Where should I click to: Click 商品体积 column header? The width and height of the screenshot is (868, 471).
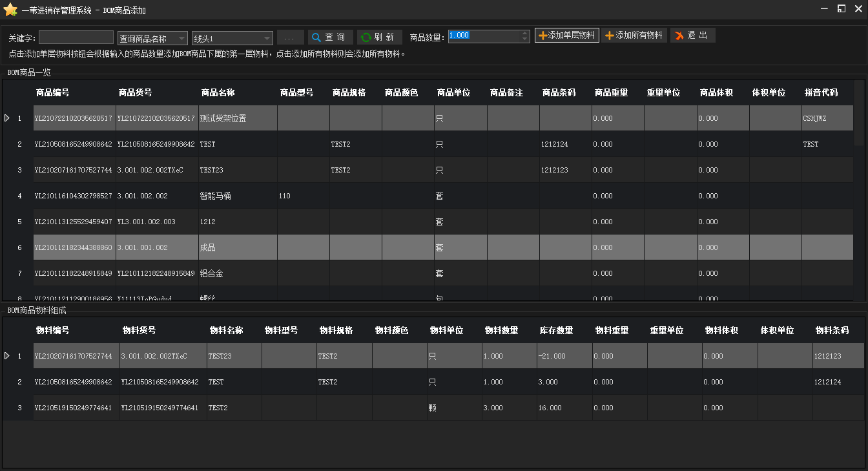(x=716, y=92)
